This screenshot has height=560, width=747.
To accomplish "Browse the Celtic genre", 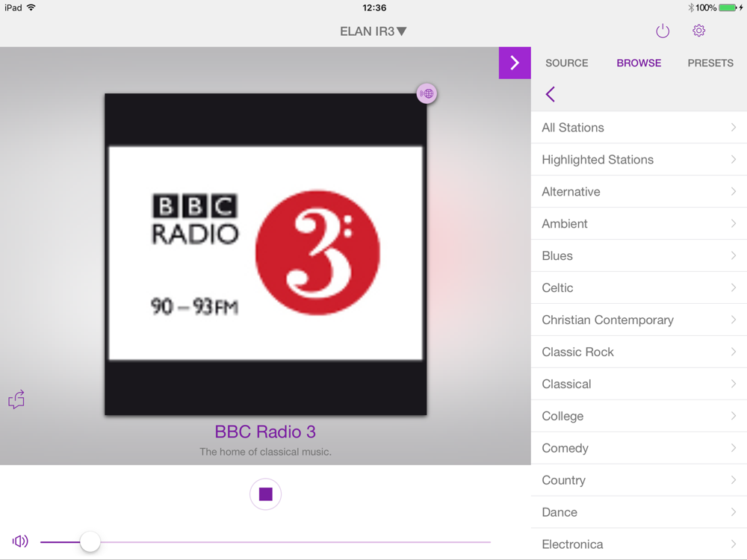I will pyautogui.click(x=639, y=287).
